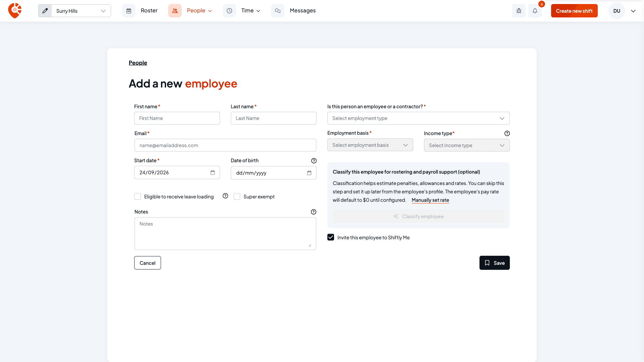Open the Select employment type dropdown

point(419,118)
